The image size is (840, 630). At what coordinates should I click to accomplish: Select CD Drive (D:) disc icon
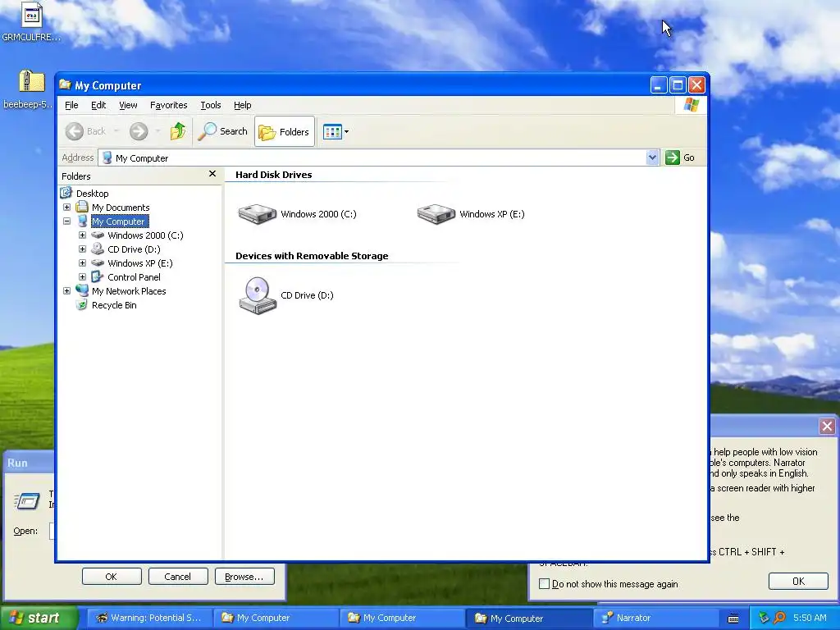tap(257, 295)
